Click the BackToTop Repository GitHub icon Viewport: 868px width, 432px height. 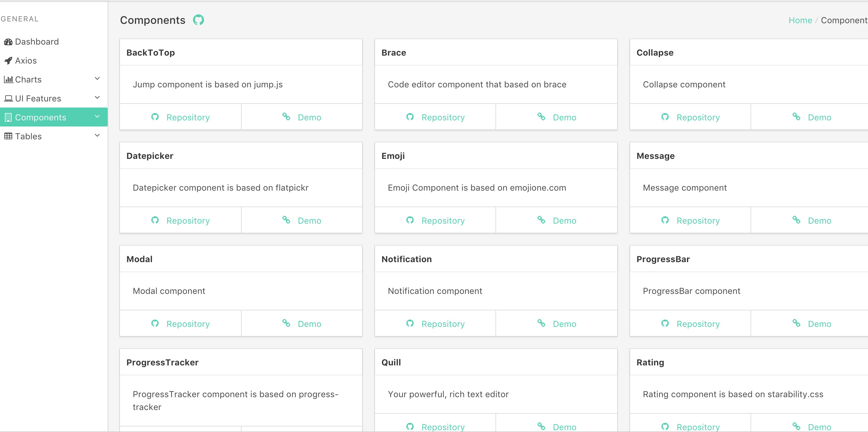(x=155, y=117)
